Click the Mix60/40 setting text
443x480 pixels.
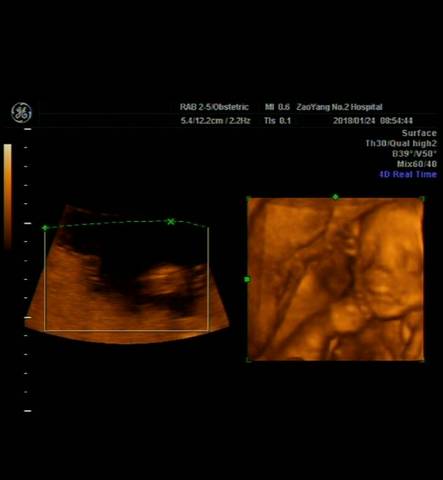click(x=417, y=164)
